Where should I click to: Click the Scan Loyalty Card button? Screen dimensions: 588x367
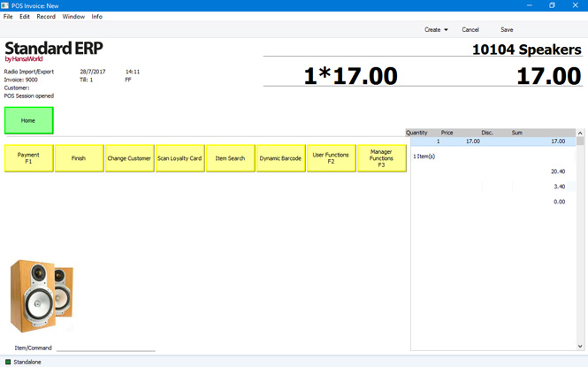[180, 158]
